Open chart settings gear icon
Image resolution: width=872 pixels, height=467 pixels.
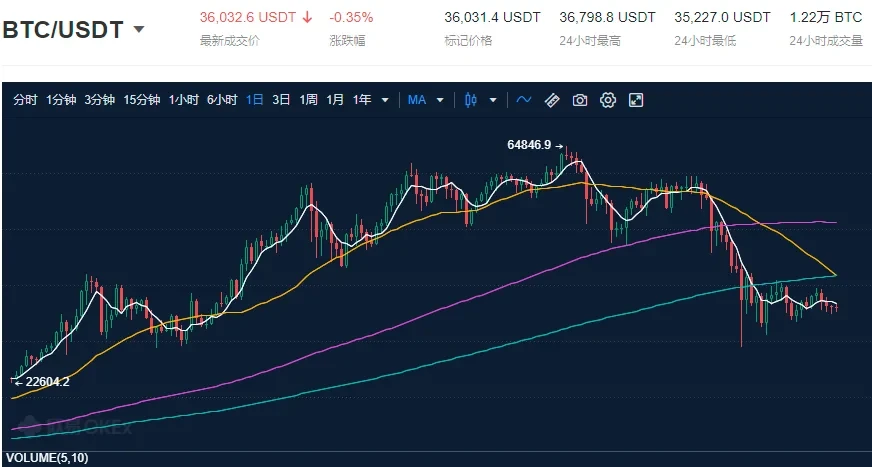click(607, 100)
